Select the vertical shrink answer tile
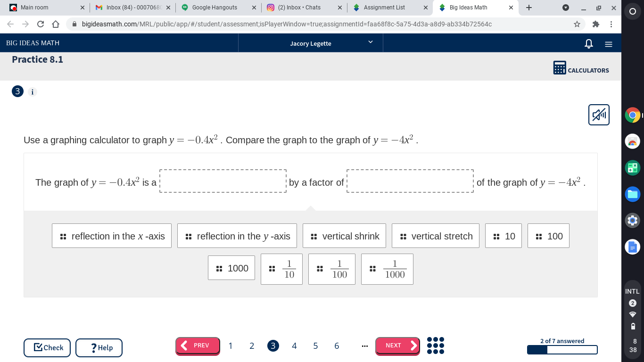The height and width of the screenshot is (362, 644). 344,236
